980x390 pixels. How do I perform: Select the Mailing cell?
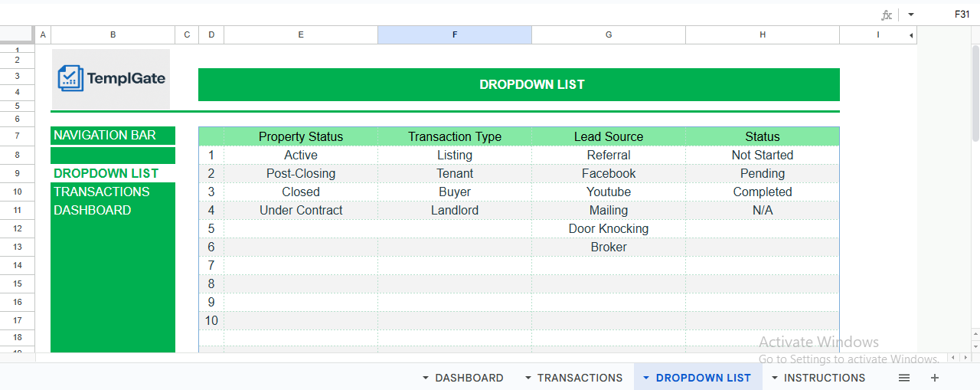point(609,210)
